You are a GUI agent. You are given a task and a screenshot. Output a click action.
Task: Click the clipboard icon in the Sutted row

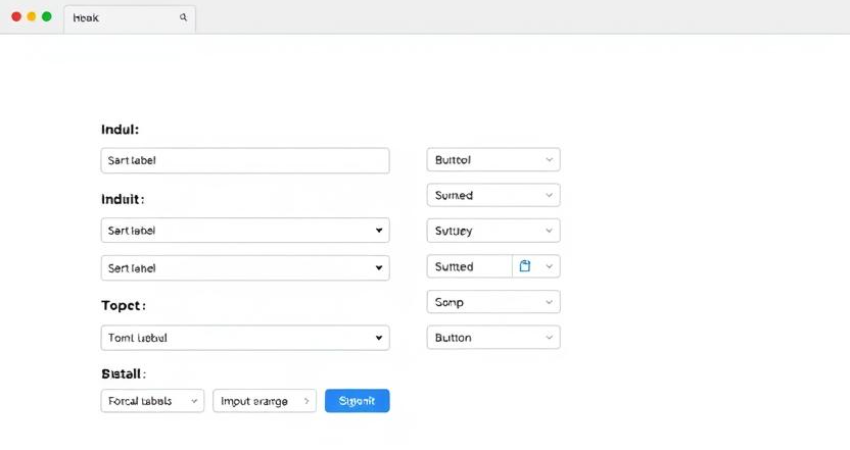pyautogui.click(x=525, y=267)
